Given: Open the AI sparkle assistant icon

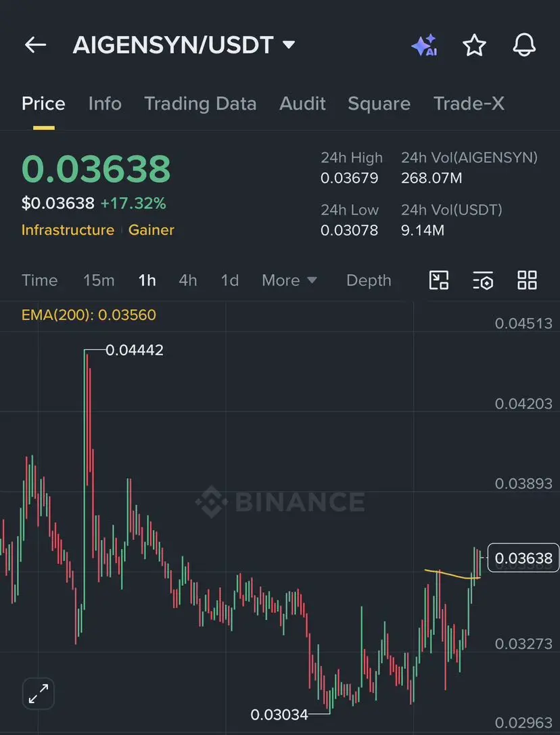Looking at the screenshot, I should [425, 45].
